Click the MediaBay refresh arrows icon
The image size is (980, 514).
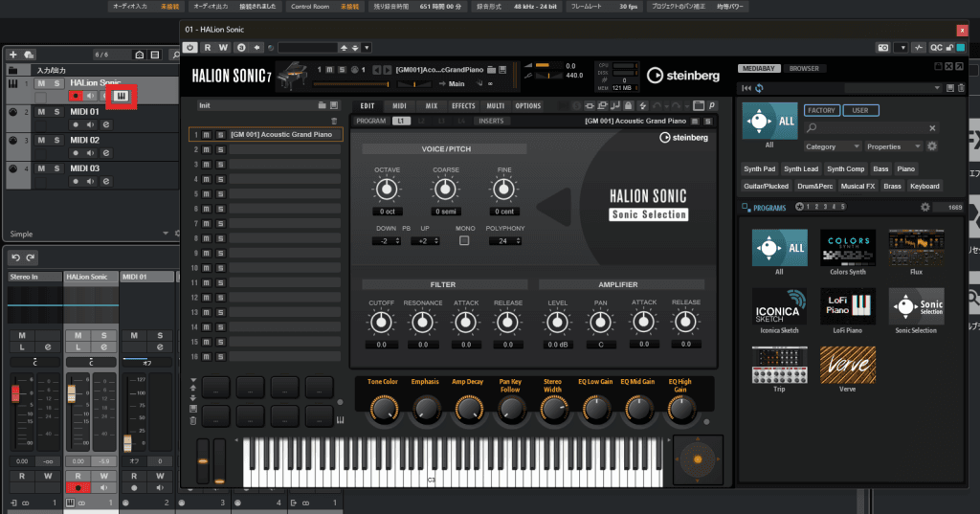[x=759, y=88]
